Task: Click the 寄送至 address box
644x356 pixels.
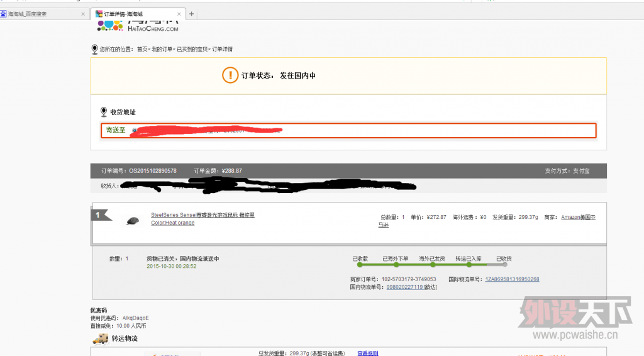Action: [x=348, y=131]
